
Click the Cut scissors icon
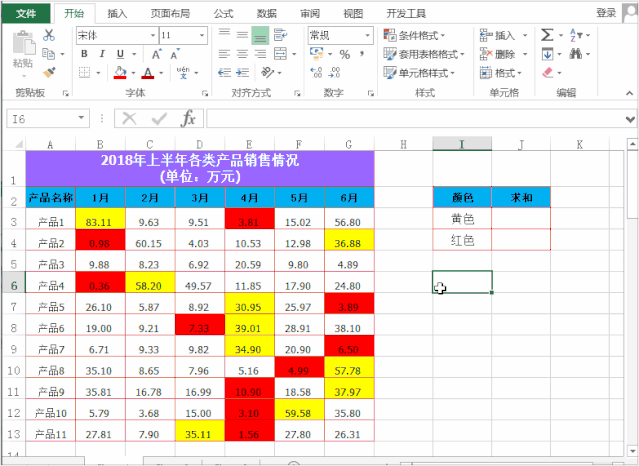point(49,35)
